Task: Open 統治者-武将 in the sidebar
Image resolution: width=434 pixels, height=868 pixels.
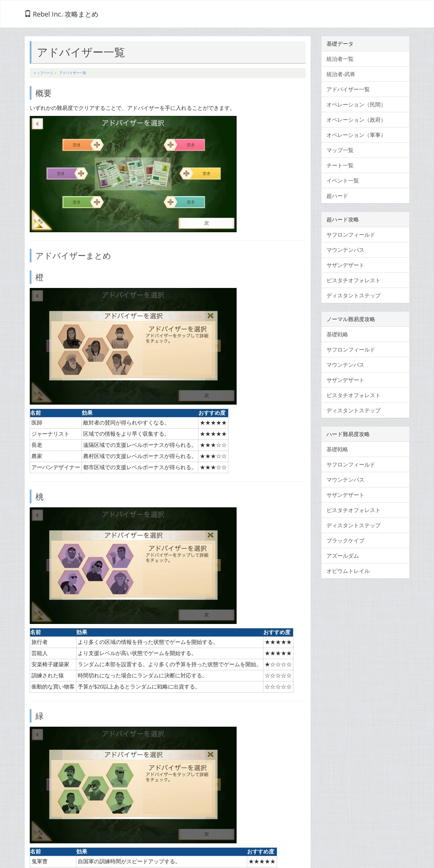Action: pyautogui.click(x=365, y=74)
